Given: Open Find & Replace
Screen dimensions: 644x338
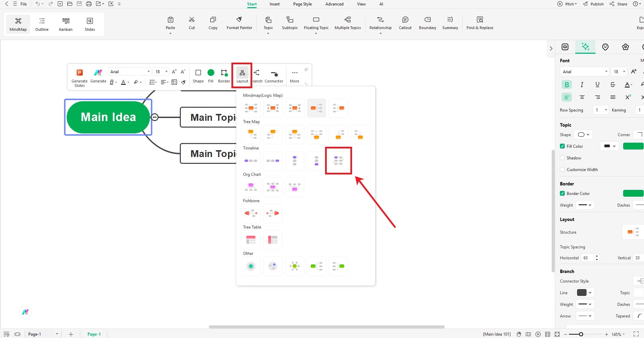Looking at the screenshot, I should click(480, 23).
